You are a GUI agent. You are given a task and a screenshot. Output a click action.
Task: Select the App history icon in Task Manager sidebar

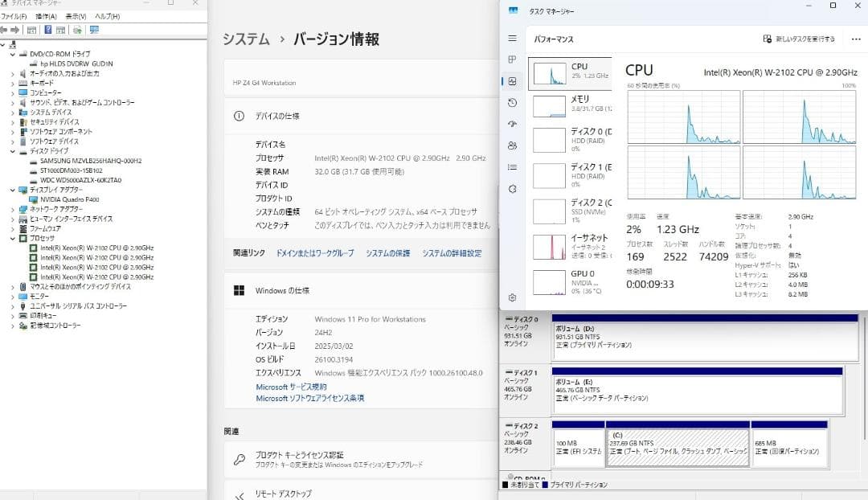tap(512, 103)
